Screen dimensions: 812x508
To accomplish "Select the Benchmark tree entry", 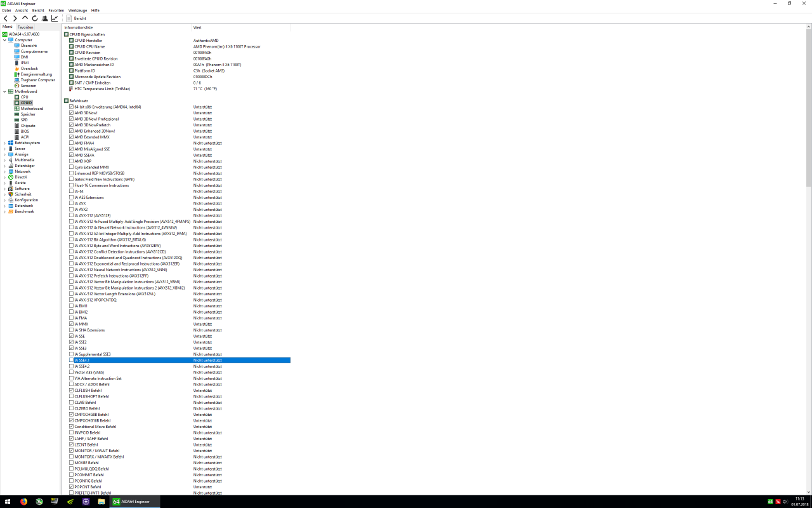I will pyautogui.click(x=25, y=211).
